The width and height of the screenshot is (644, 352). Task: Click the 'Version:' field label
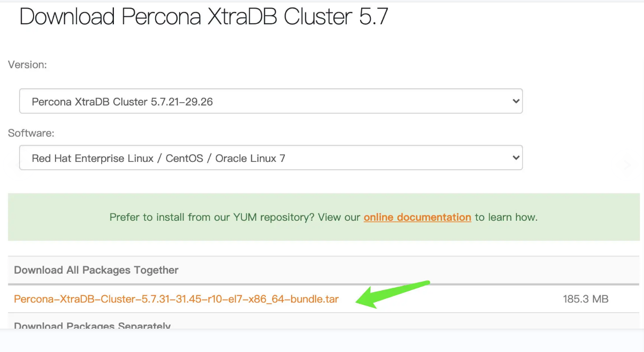point(27,65)
